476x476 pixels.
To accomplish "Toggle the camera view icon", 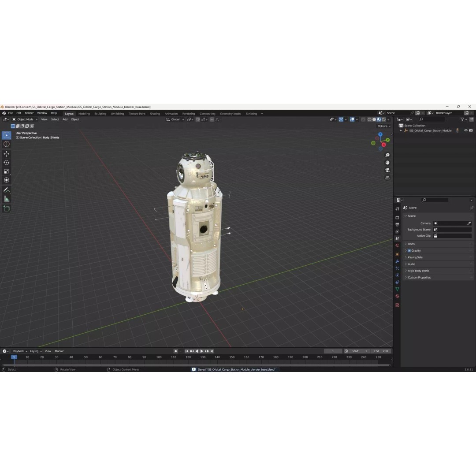I will (387, 170).
